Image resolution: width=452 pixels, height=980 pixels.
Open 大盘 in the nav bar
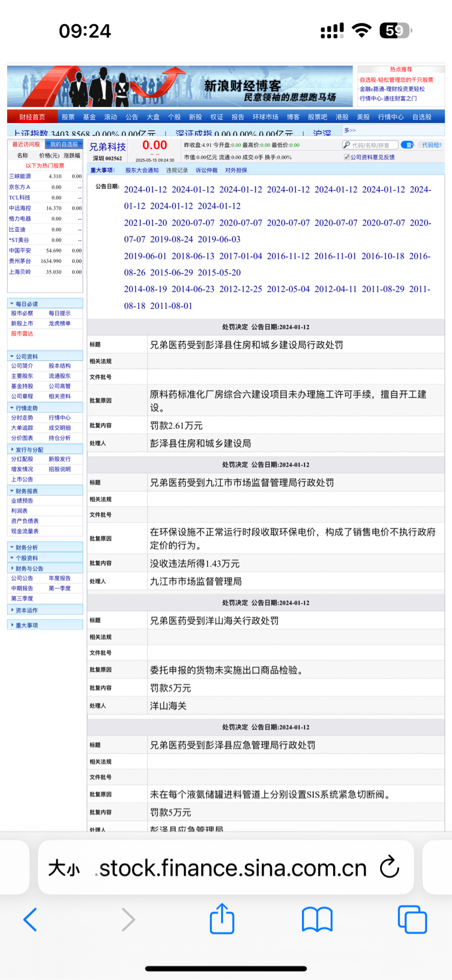(153, 117)
